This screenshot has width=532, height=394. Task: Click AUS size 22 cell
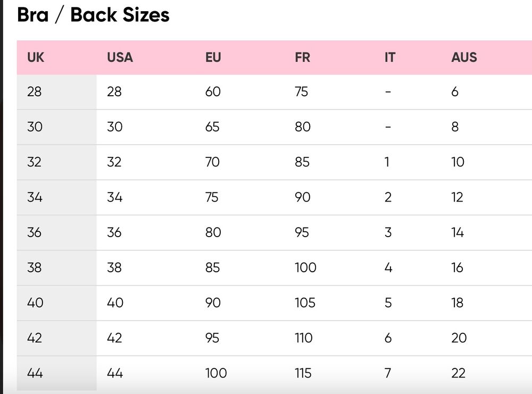tap(458, 373)
